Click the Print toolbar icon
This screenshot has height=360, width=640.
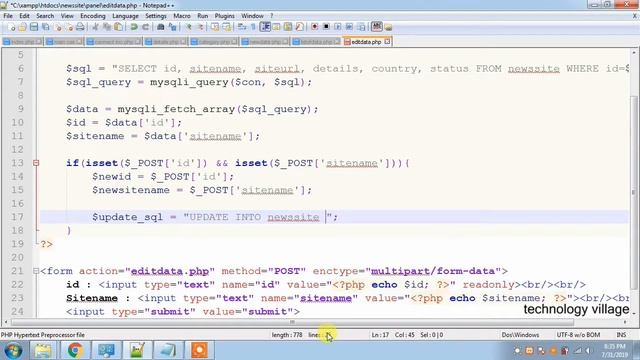coord(80,27)
